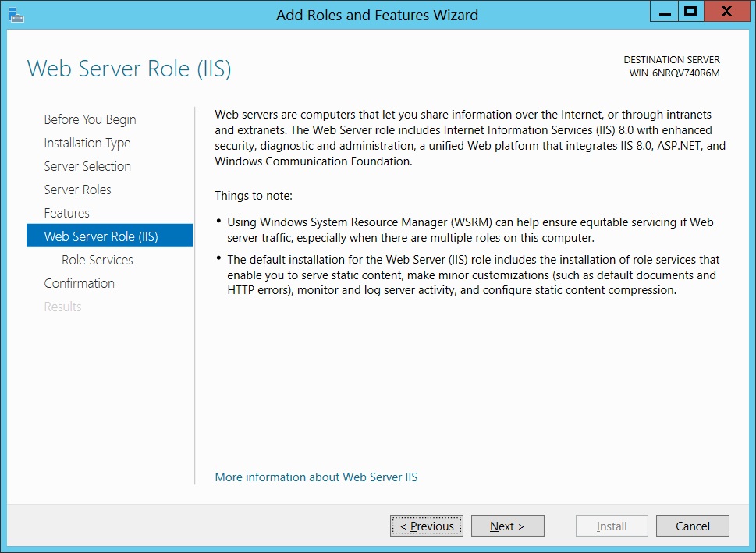
Task: Go to the Before You Begin step
Action: [91, 119]
